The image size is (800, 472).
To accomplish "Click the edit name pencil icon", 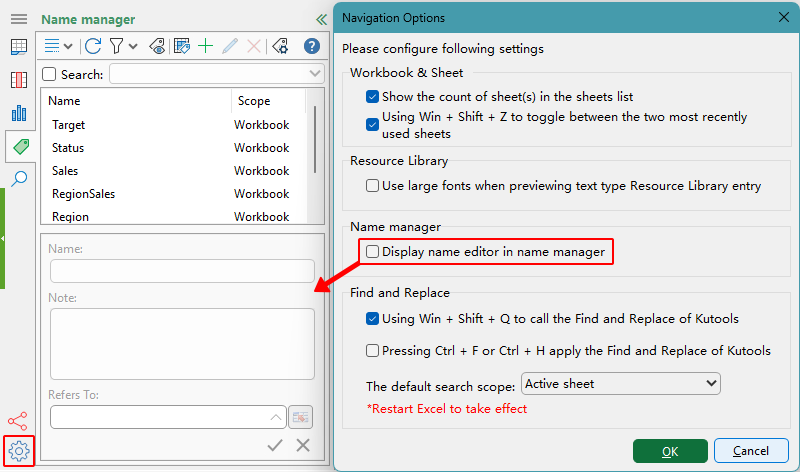I will tap(230, 46).
